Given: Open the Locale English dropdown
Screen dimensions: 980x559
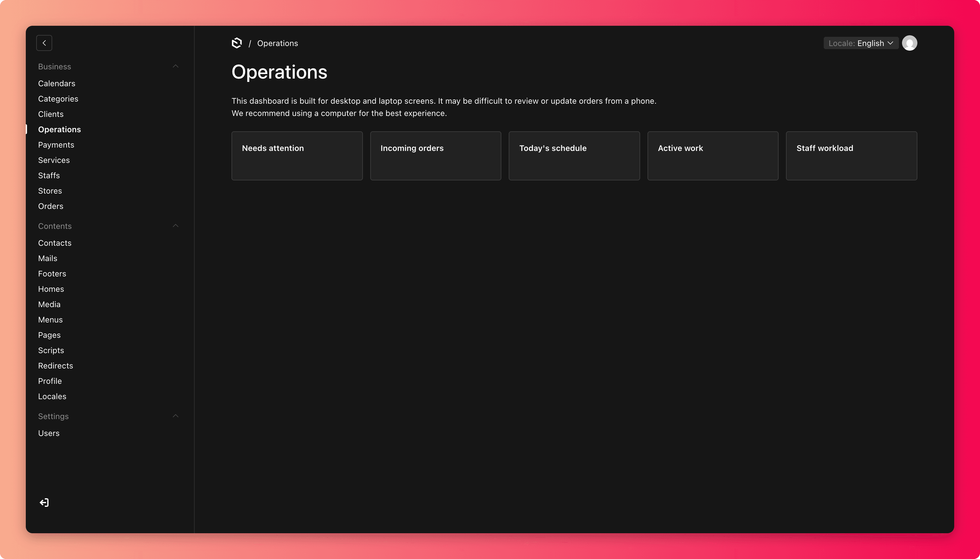Looking at the screenshot, I should pyautogui.click(x=861, y=43).
